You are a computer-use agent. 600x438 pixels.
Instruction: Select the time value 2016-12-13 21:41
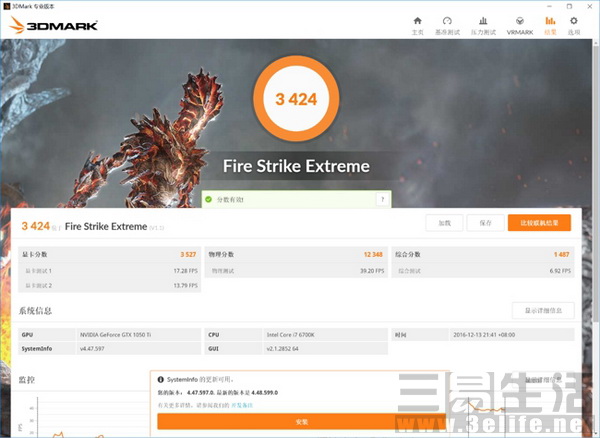pos(484,335)
